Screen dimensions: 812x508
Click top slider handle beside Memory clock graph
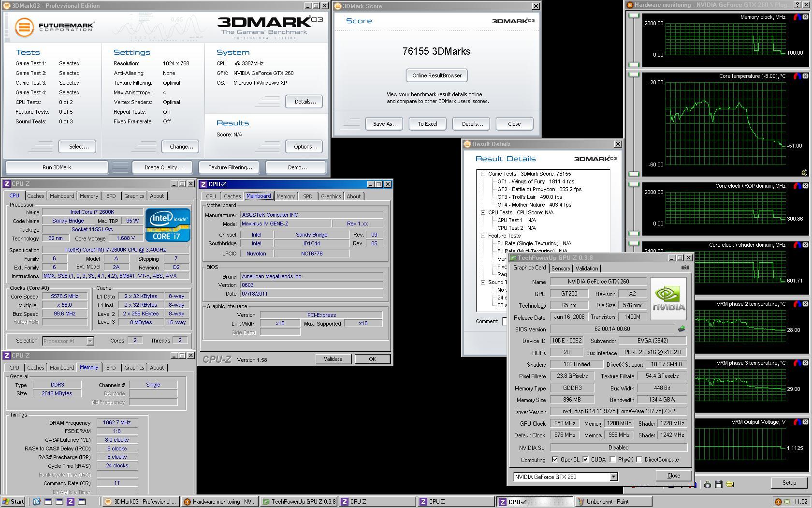(634, 16)
